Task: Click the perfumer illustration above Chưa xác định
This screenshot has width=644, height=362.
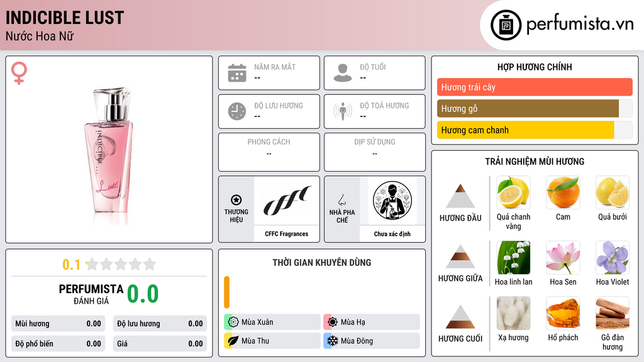Action: coord(392,200)
